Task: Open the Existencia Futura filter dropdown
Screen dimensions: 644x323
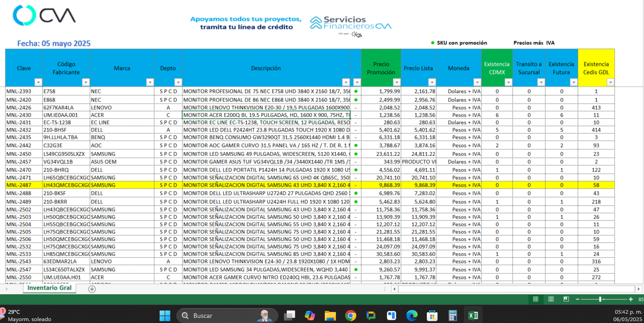Action: [573, 82]
